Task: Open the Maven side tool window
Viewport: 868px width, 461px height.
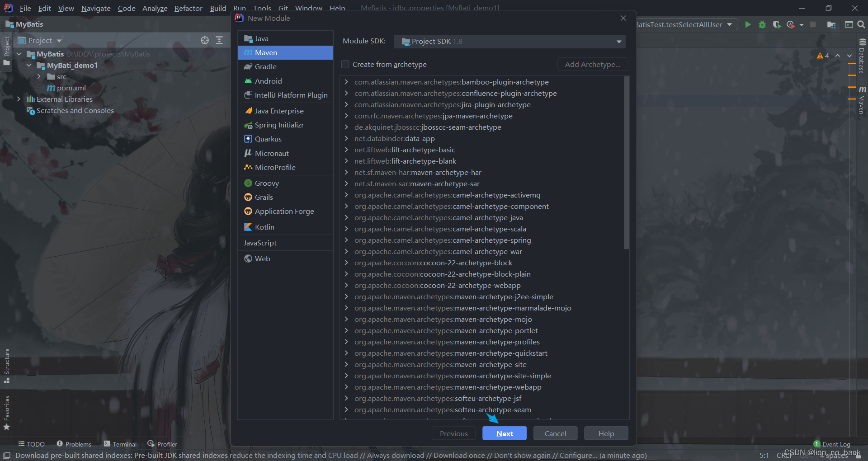Action: (x=862, y=100)
